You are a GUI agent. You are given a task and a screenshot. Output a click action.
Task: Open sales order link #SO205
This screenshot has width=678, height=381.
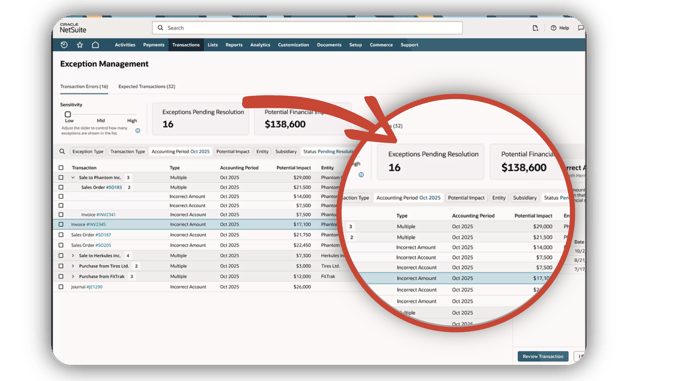point(103,245)
